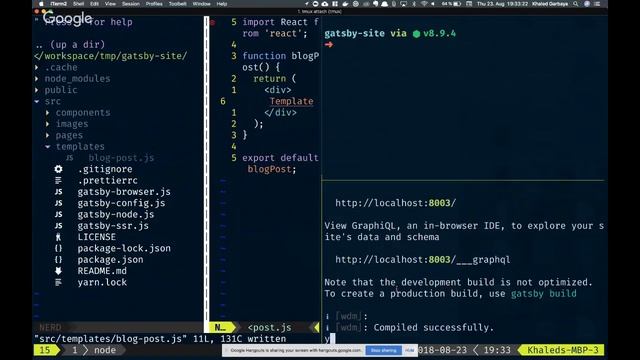Expand the pages folder

(48, 135)
